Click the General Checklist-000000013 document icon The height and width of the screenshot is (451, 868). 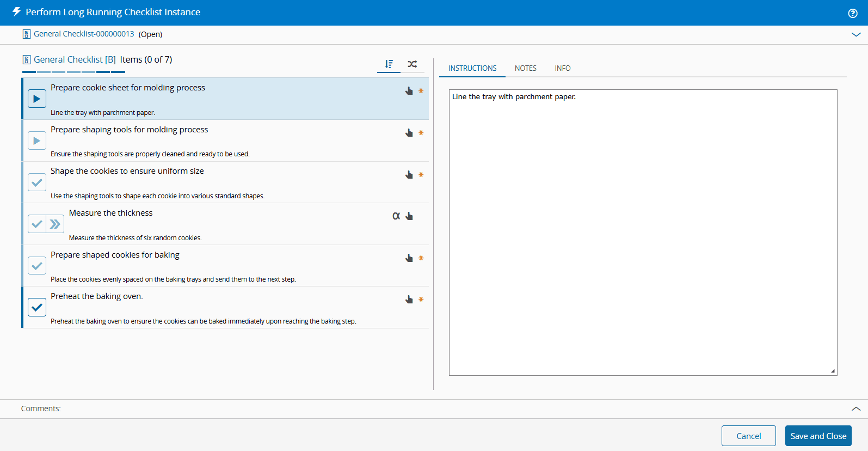point(27,34)
